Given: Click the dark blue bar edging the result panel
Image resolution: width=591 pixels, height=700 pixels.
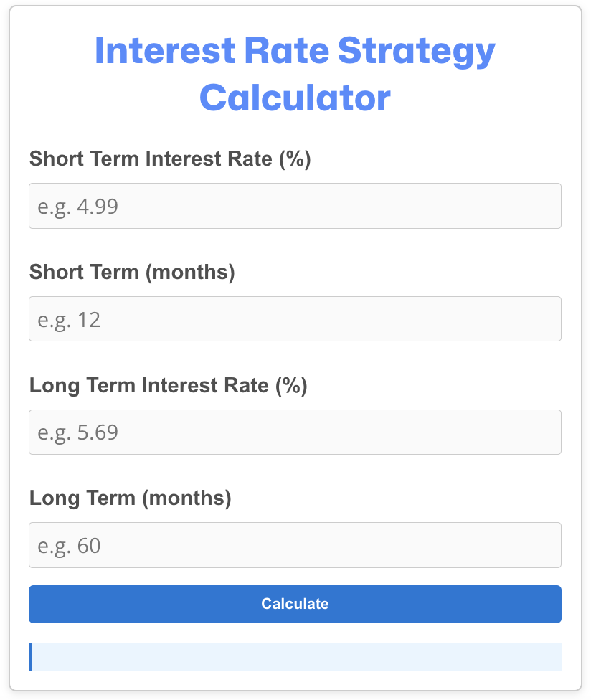Looking at the screenshot, I should pos(30,657).
